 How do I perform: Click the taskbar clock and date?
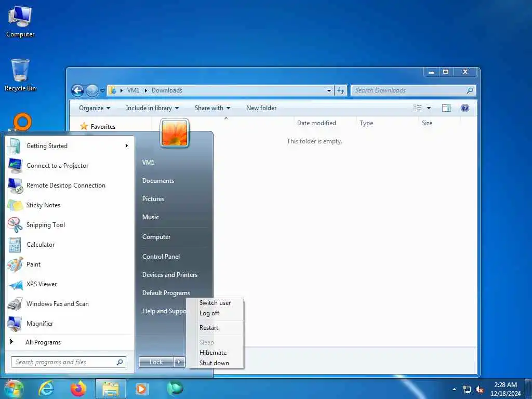tap(505, 389)
